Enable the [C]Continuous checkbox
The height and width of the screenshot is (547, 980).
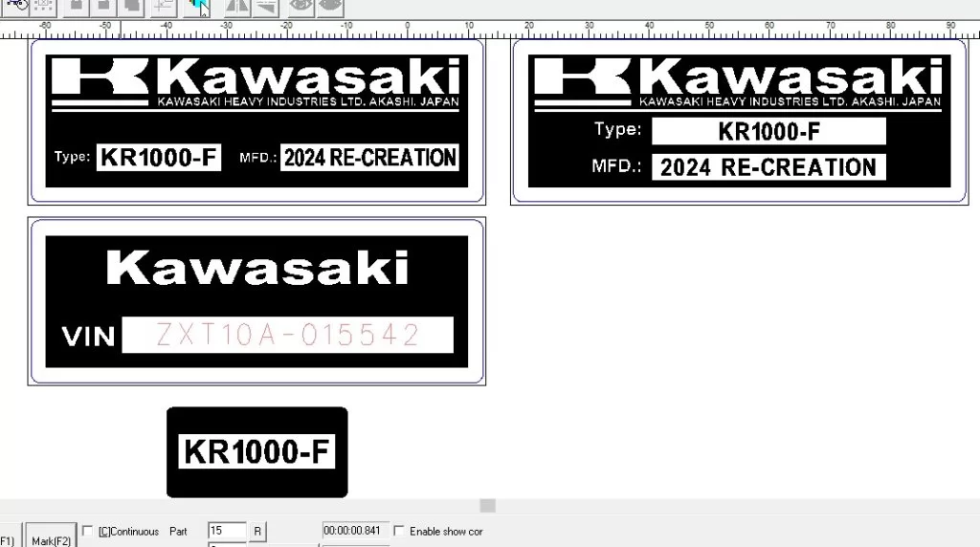(x=87, y=531)
